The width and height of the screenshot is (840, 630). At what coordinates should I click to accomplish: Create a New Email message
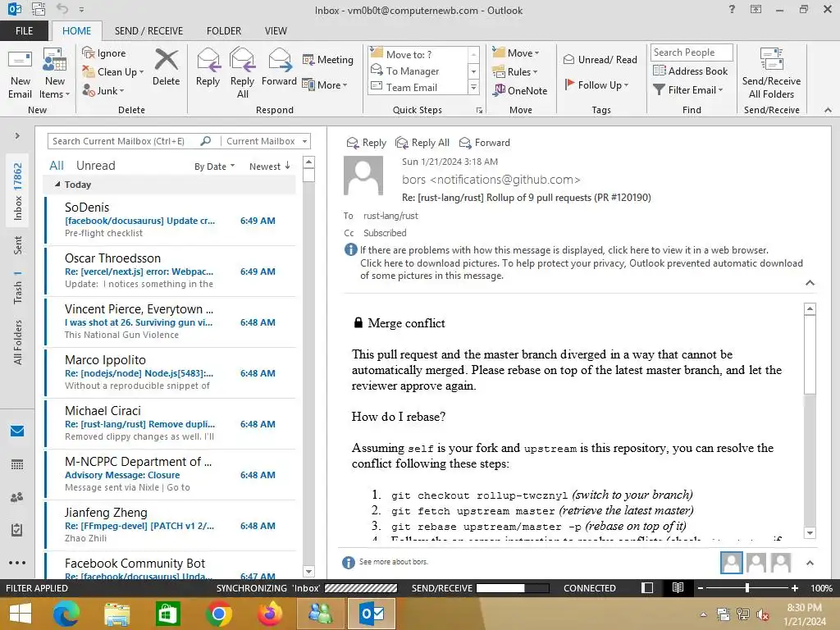[x=20, y=75]
